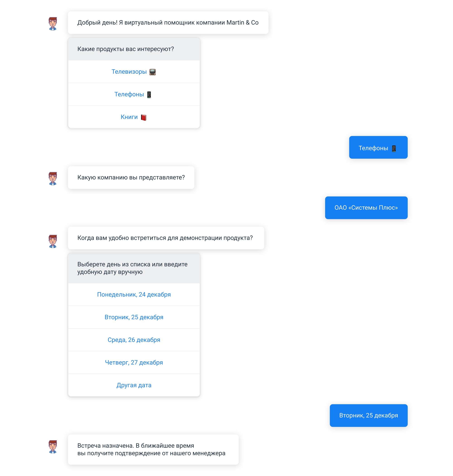
Task: Click the avatar next to the meeting confirmation
Action: click(53, 447)
